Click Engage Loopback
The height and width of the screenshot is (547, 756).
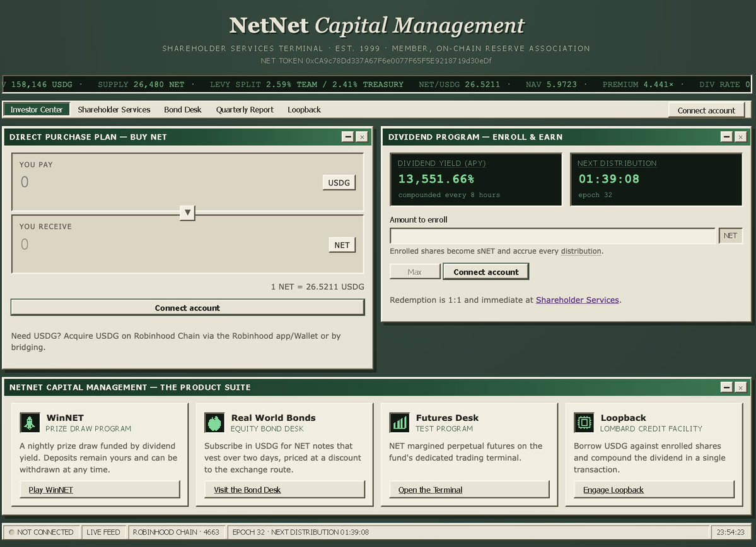[654, 490]
